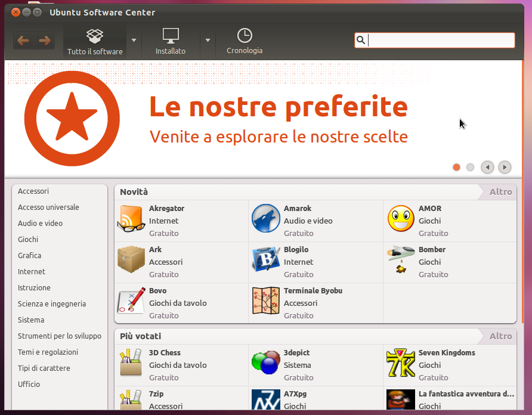532x415 pixels.
Task: Open the Le nostre preferite banner
Action: 263,119
